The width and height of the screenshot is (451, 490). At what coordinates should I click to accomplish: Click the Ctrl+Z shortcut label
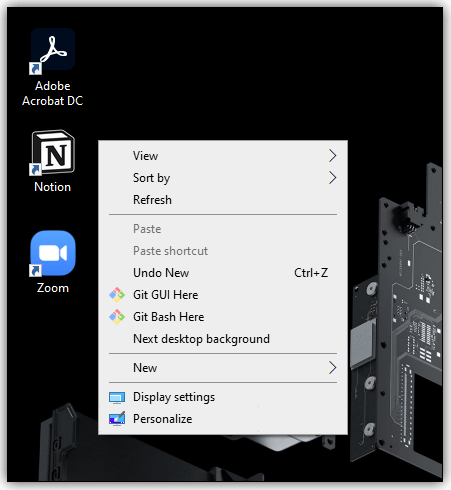click(311, 273)
